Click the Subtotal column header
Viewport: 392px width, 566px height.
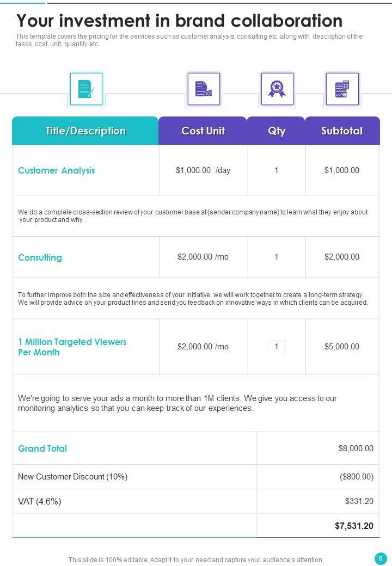(342, 131)
